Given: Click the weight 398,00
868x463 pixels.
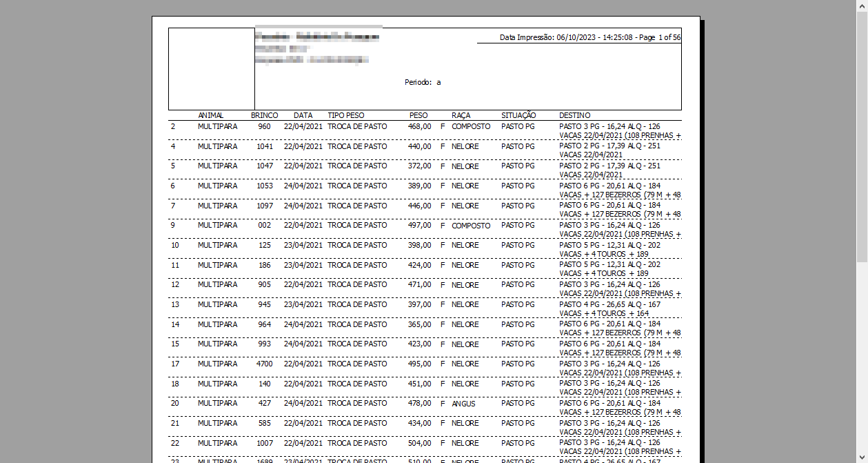Looking at the screenshot, I should [420, 245].
